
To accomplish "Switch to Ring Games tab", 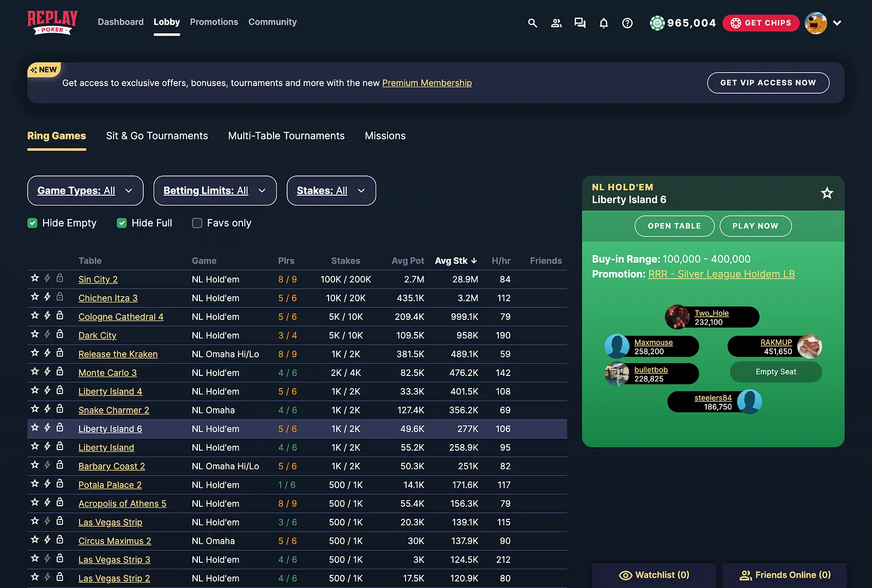I will (57, 136).
